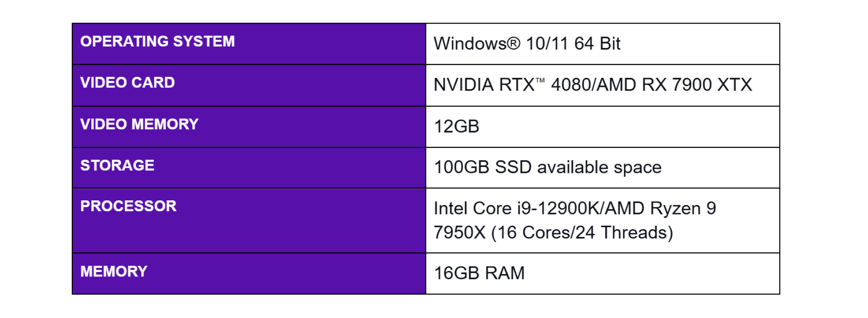Click the word Ryzen in processor cell
The height and width of the screenshot is (318, 868).
point(675,209)
